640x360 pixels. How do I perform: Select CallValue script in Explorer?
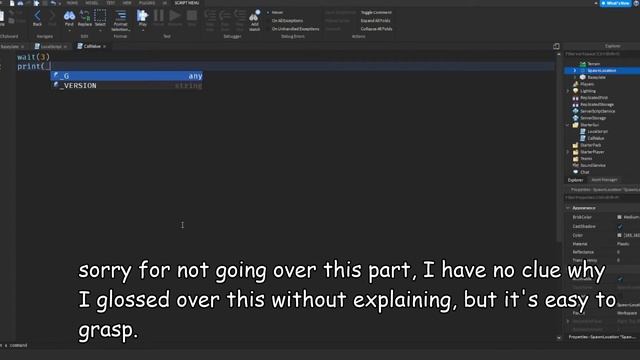tap(596, 138)
